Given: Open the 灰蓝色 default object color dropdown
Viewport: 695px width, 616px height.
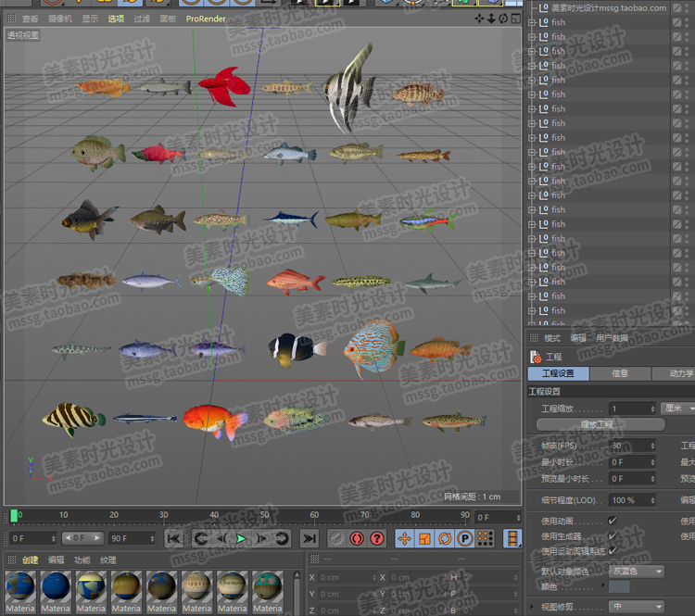Looking at the screenshot, I should [638, 572].
